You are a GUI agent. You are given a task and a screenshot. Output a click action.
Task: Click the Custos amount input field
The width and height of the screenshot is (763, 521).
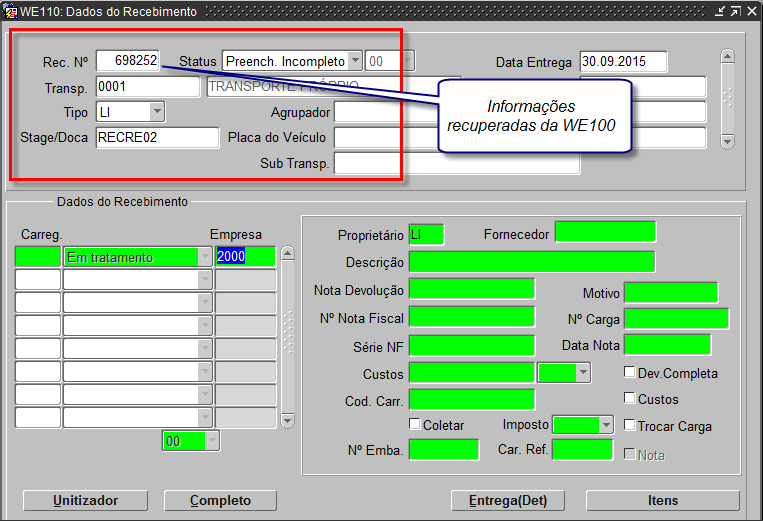click(472, 373)
